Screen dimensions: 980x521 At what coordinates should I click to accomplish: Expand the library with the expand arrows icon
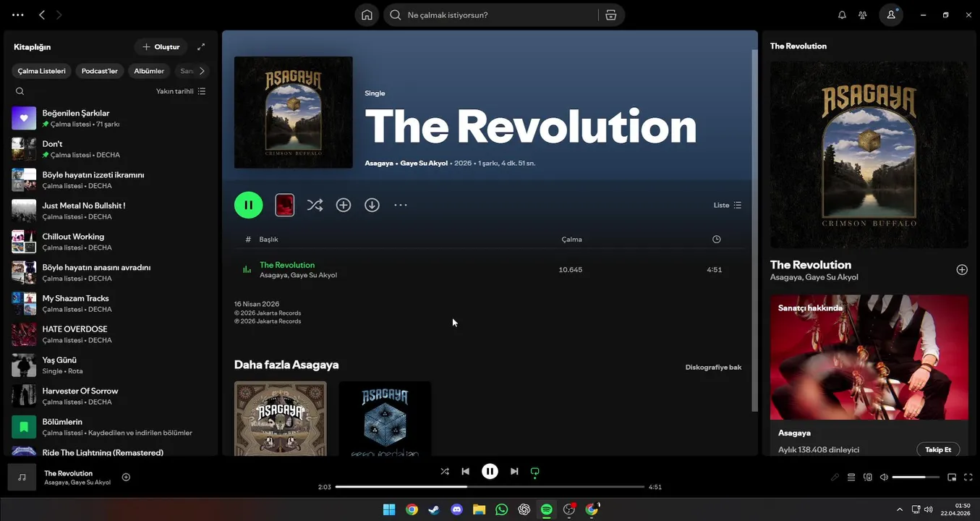(x=201, y=47)
